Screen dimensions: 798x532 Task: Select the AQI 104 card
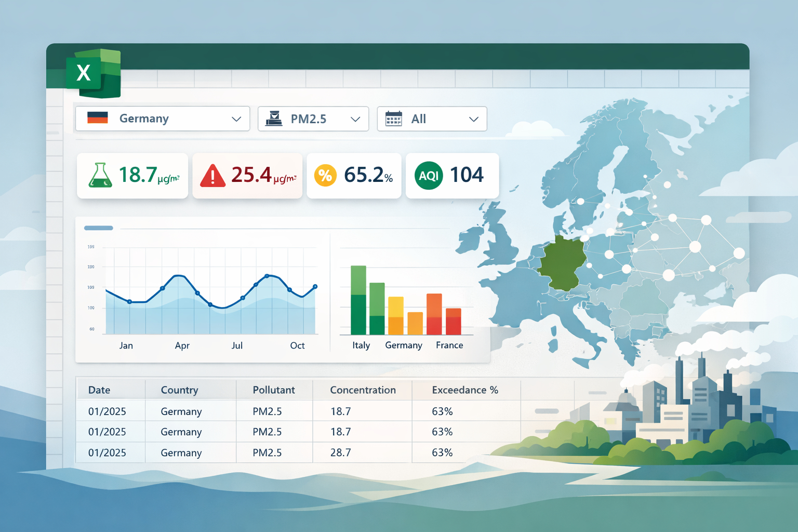click(x=452, y=176)
